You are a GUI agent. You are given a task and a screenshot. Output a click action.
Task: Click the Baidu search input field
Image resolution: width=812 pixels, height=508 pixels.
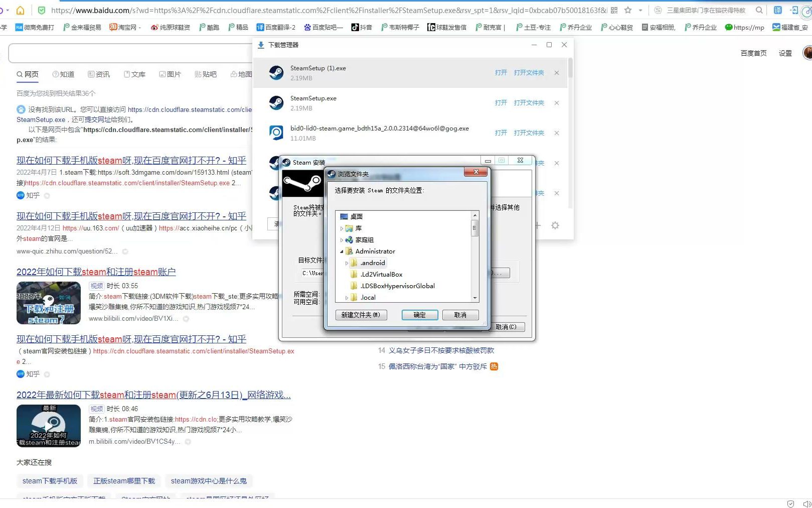pos(130,53)
